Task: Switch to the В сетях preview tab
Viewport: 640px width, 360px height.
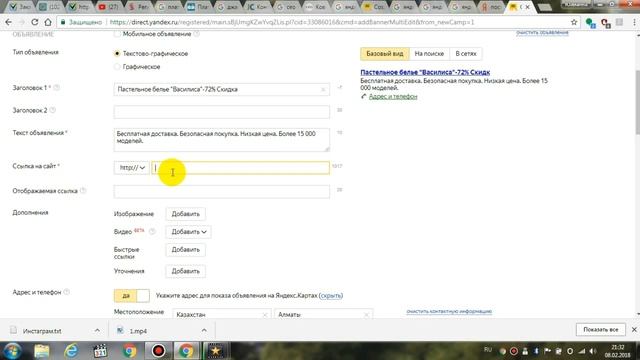Action: tap(466, 53)
